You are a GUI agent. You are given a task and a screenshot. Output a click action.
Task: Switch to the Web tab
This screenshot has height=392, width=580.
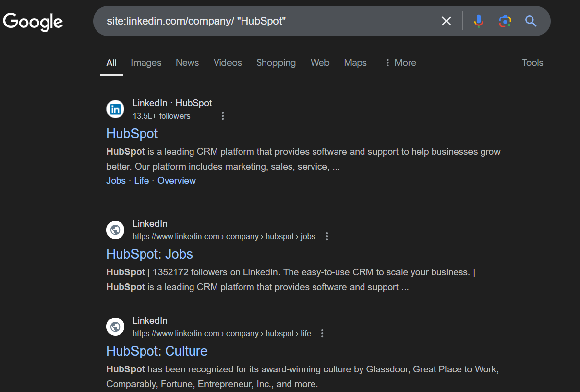pyautogui.click(x=320, y=63)
